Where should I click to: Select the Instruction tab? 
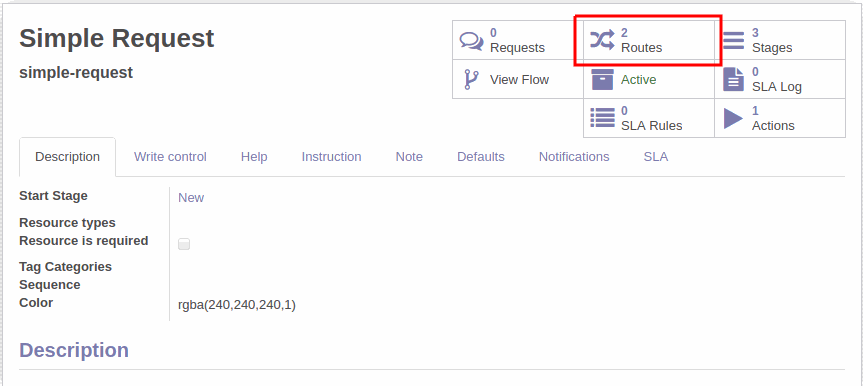point(331,157)
